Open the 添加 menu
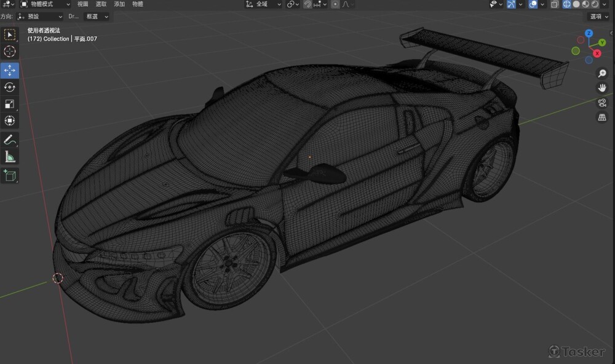Screen dimensions: 615x364 tap(119, 4)
